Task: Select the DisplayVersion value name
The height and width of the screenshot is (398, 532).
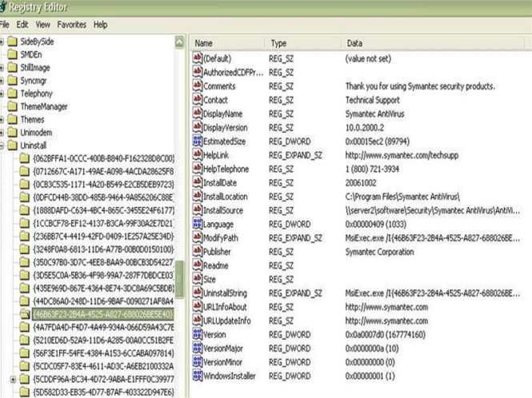Action: tap(226, 127)
